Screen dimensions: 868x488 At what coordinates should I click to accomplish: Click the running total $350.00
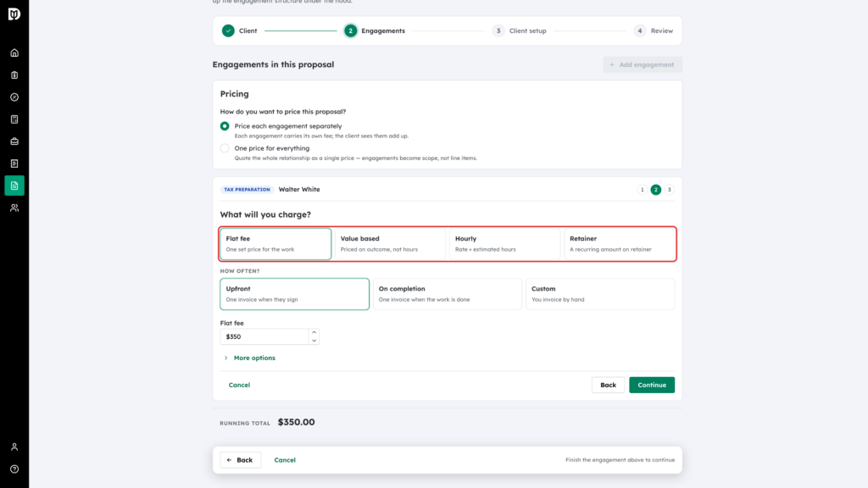tap(296, 422)
